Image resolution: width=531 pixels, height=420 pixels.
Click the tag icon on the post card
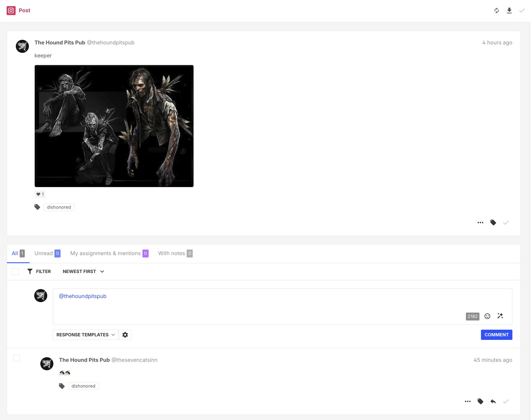(493, 223)
